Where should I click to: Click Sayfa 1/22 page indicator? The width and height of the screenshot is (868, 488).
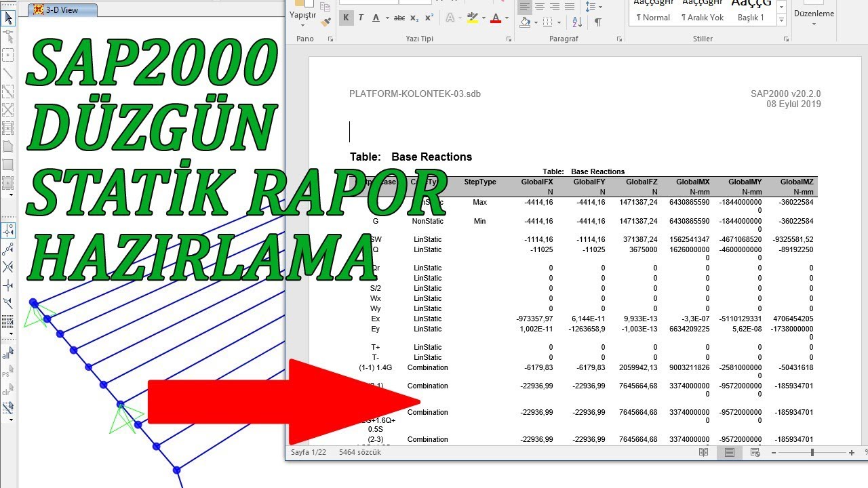click(309, 452)
